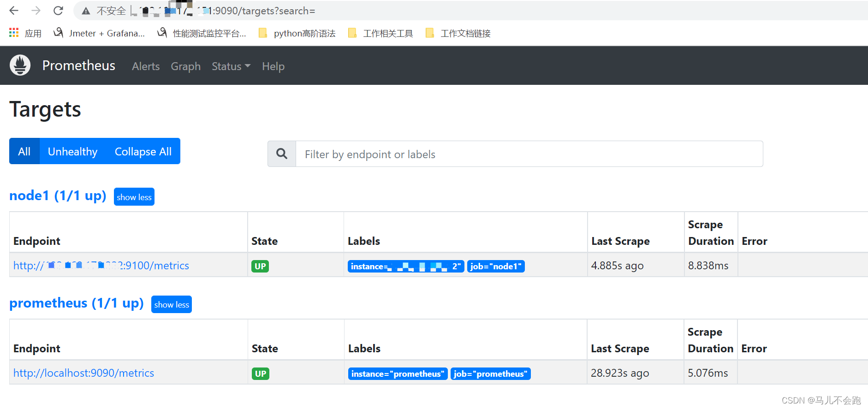
Task: Select the All targets filter
Action: coord(24,151)
